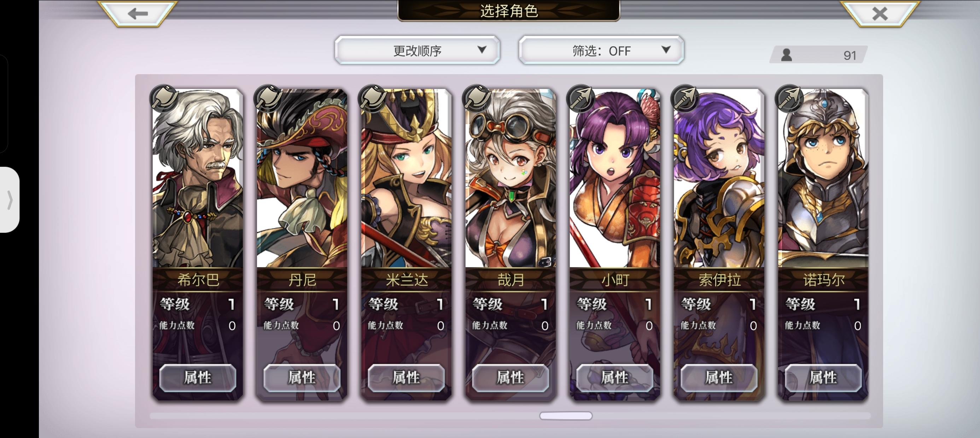980x438 pixels.
Task: Choose the 小町 character portrait
Action: coord(615,178)
